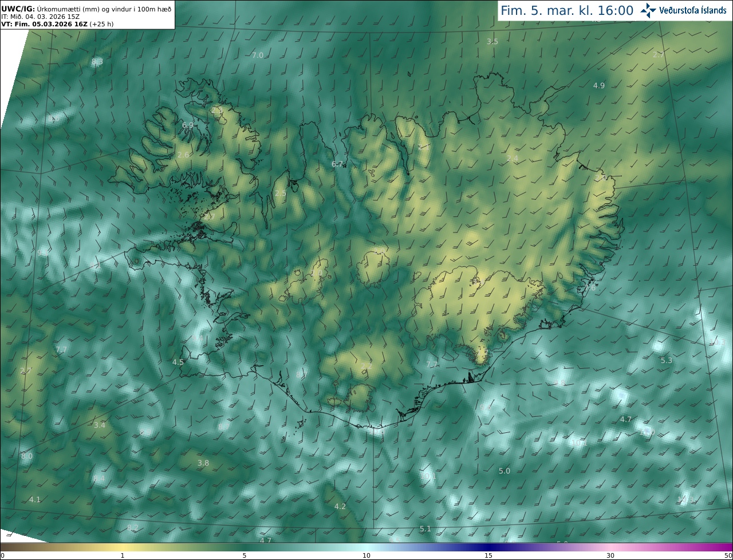The width and height of the screenshot is (733, 560).
Task: Click the 30 label on the colour scale
Action: coord(610,555)
